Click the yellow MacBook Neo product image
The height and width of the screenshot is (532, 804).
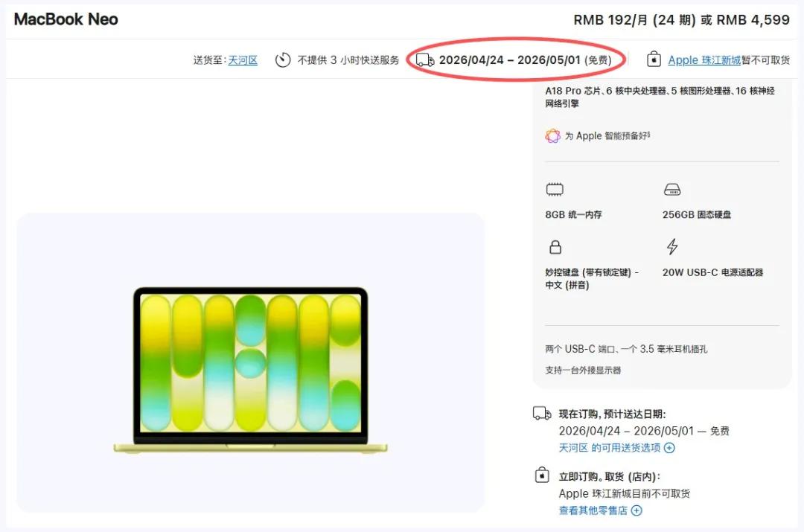tap(250, 370)
